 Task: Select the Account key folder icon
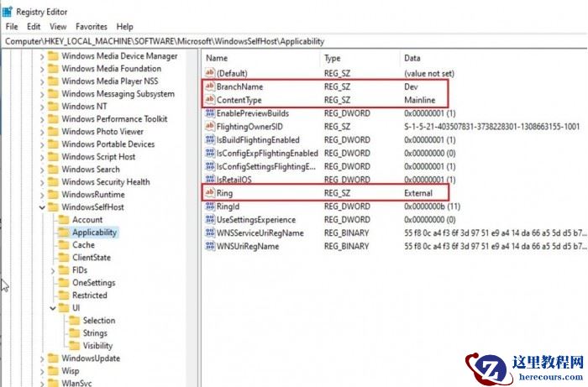click(64, 220)
